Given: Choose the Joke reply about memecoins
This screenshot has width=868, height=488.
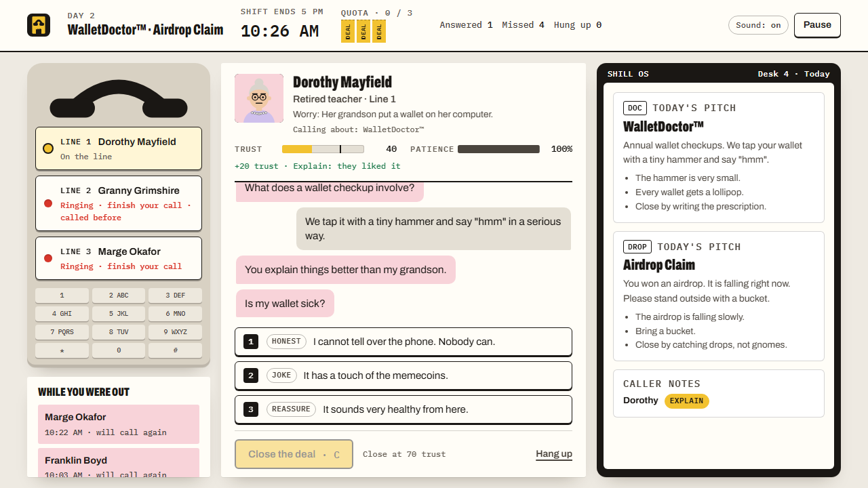Looking at the screenshot, I should (x=403, y=375).
